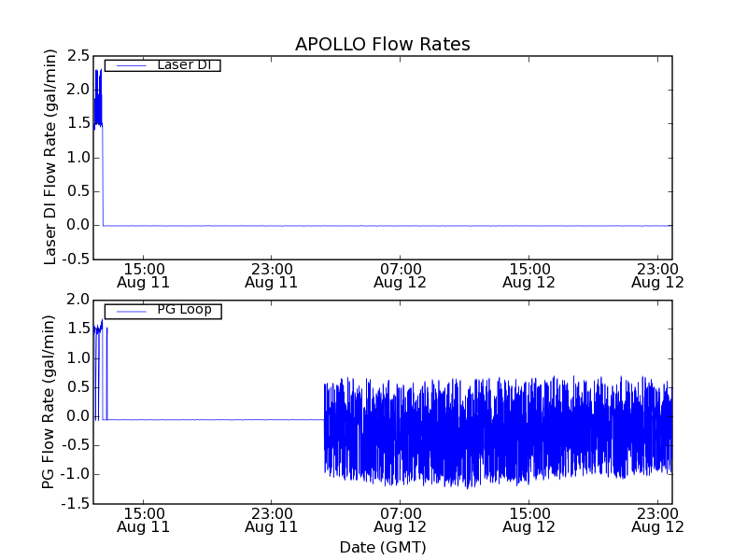Click the -0.5 tick on Laser DI axis
Image resolution: width=747 pixels, height=560 pixels.
tap(76, 259)
